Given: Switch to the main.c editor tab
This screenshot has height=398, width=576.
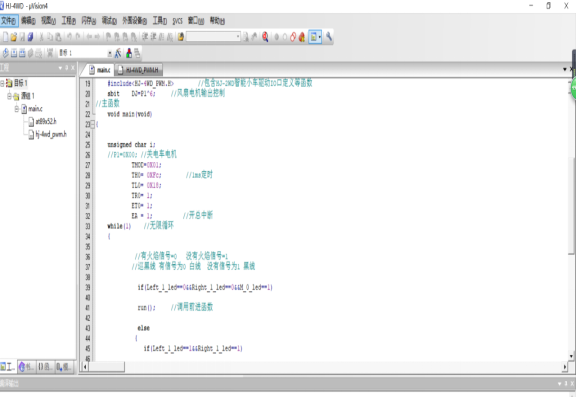Looking at the screenshot, I should [x=100, y=70].
